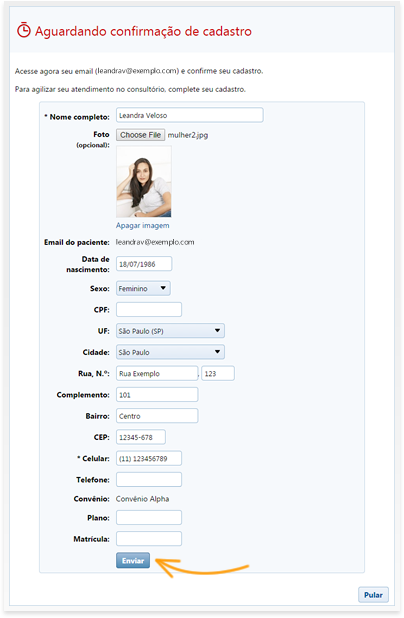Click the Celular phone field
Viewport: 404px width, 618px height.
point(149,459)
